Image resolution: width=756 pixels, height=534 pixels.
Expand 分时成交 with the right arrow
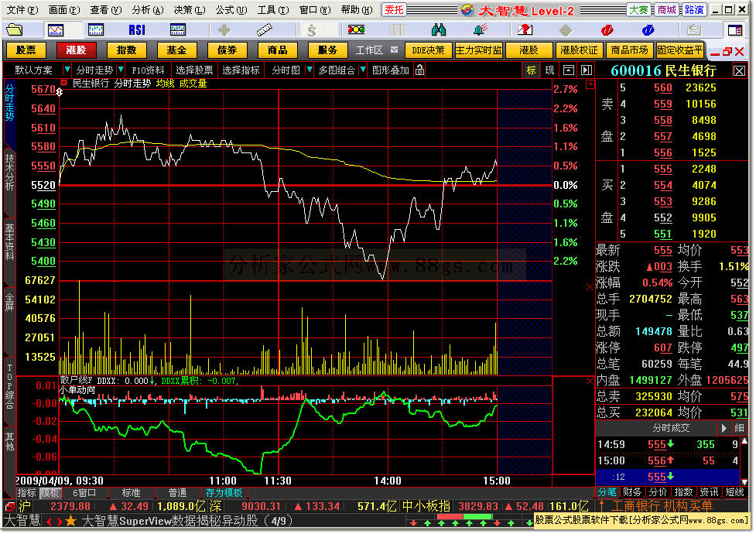(724, 428)
